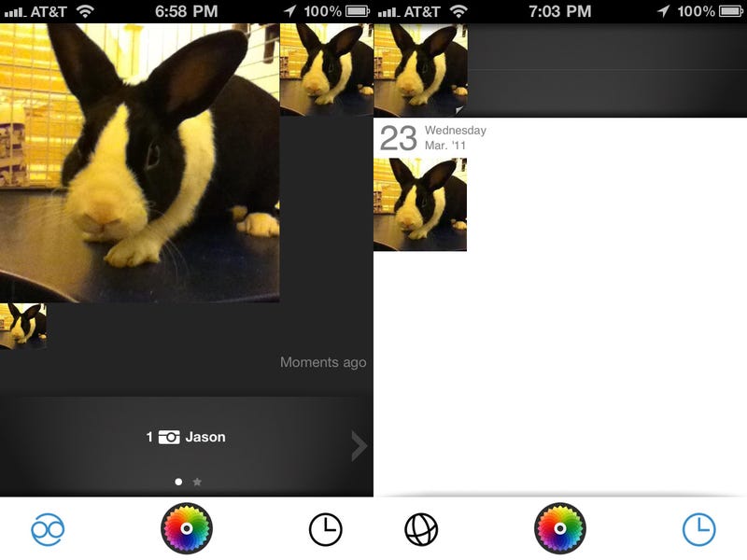Open the rabbit thumbnail in right screen header
The height and width of the screenshot is (560, 747).
click(420, 70)
